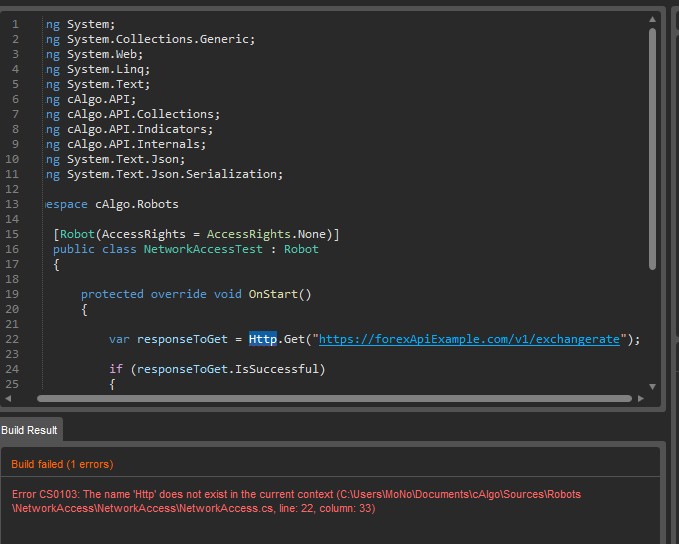Click the editor scroll up arrow
The width and height of the screenshot is (679, 544).
(x=652, y=19)
